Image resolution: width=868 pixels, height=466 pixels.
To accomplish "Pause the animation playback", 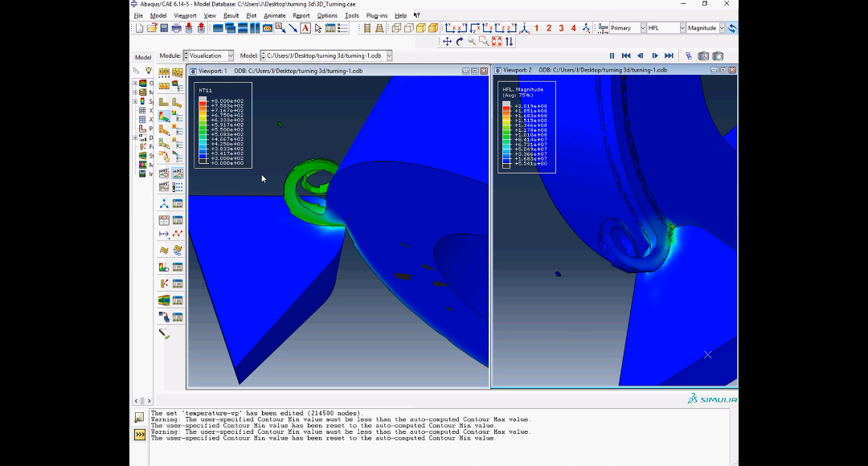I will (612, 56).
